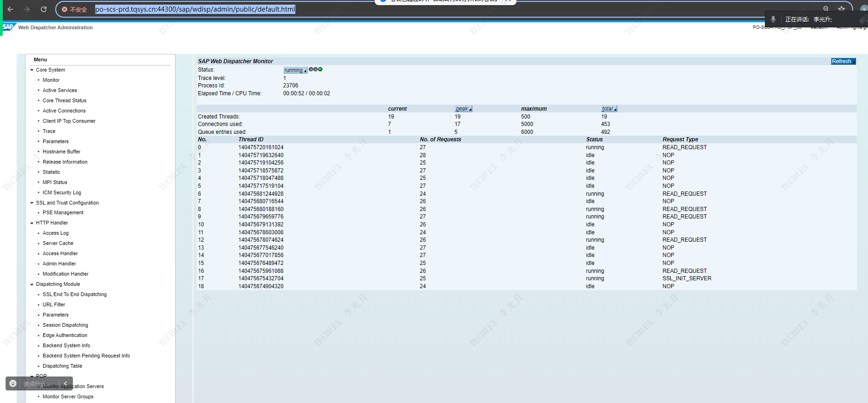Viewport: 868px width, 403px height.
Task: Click the emoji icon in chat overlay
Action: [x=13, y=383]
